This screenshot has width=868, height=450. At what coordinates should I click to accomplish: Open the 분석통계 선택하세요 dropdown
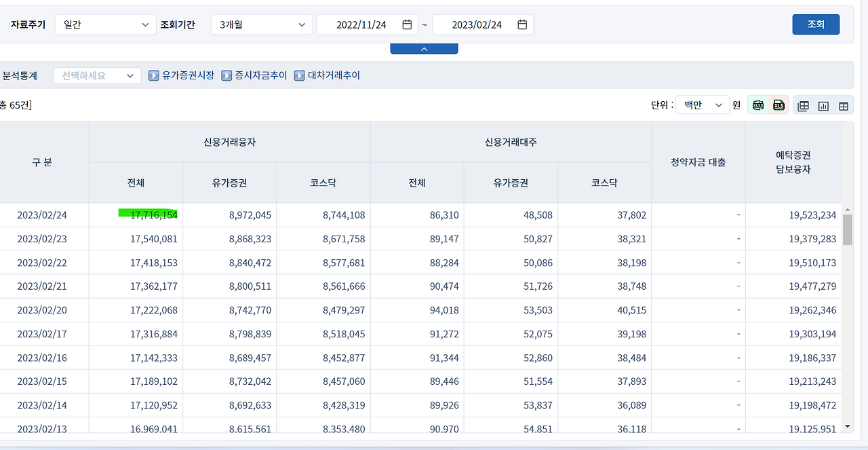tap(97, 75)
